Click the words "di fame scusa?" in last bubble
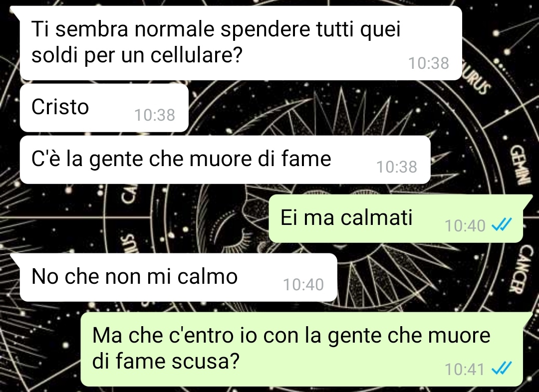 click(x=165, y=361)
